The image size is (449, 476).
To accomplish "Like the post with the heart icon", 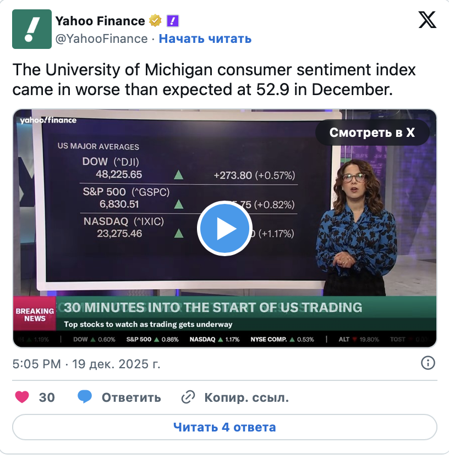I will pos(22,397).
